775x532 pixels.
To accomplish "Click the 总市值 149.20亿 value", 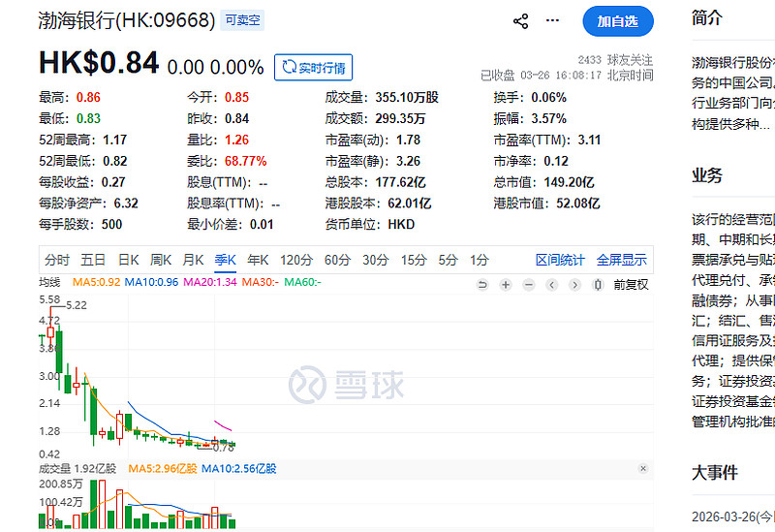I will point(569,182).
